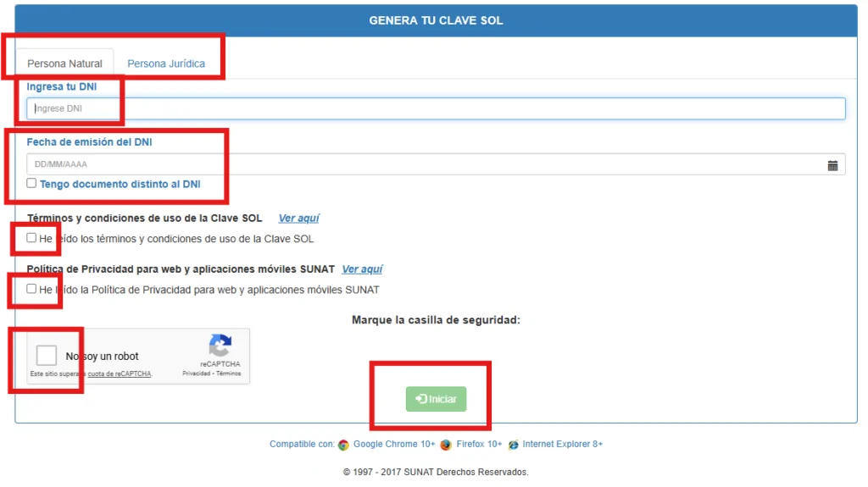868x487 pixels.
Task: Click the Google Chrome browser icon
Action: [343, 445]
